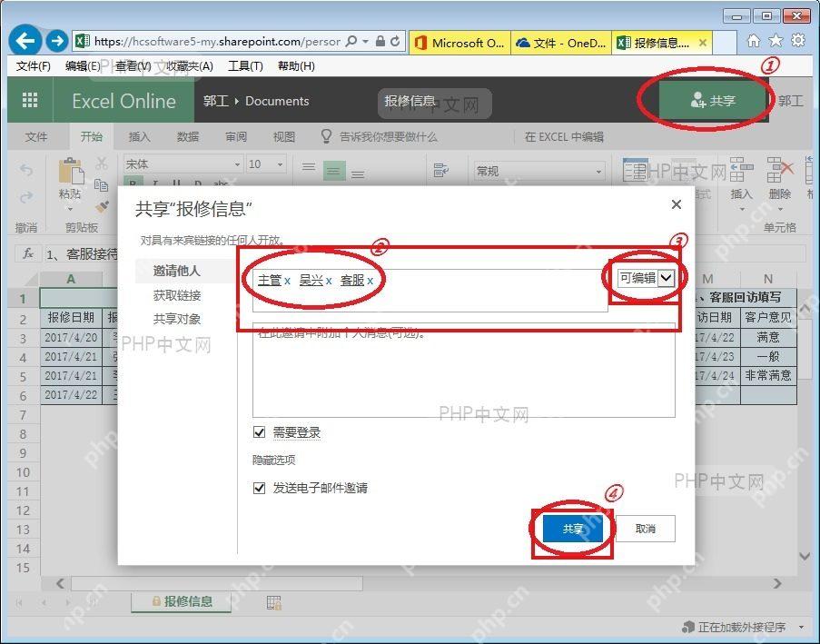
Task: Click the 隐藏选项 link
Action: click(x=274, y=460)
